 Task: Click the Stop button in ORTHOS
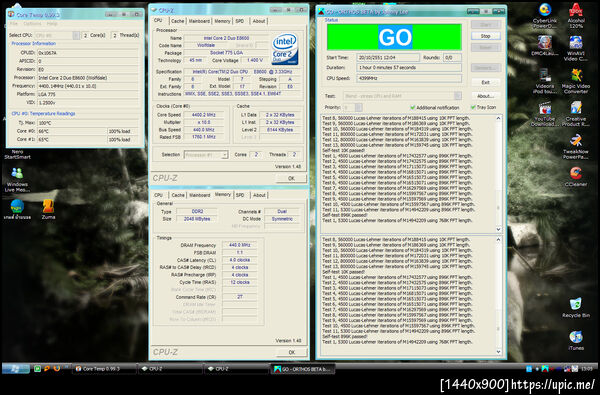click(x=485, y=36)
